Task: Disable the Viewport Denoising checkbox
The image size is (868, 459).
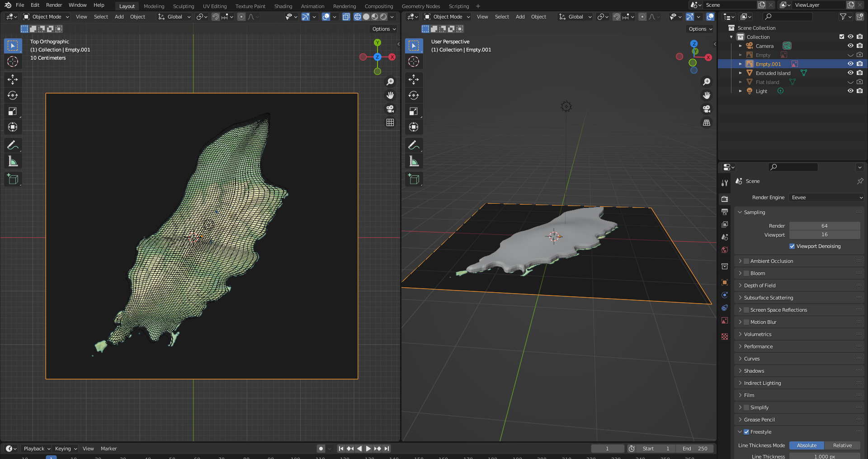Action: (x=792, y=246)
